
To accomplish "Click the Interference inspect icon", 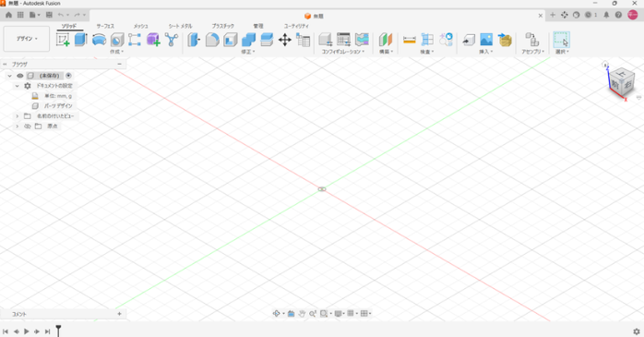I will point(427,40).
